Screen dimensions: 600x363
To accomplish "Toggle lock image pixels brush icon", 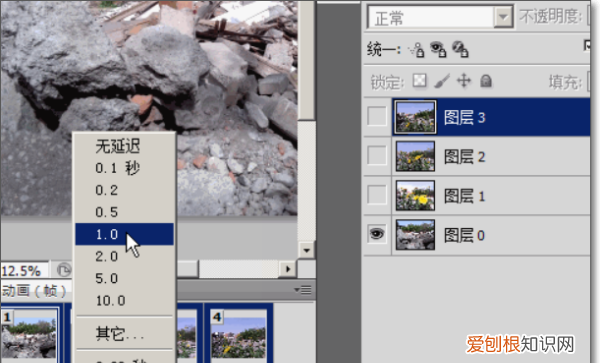I will pyautogui.click(x=442, y=81).
